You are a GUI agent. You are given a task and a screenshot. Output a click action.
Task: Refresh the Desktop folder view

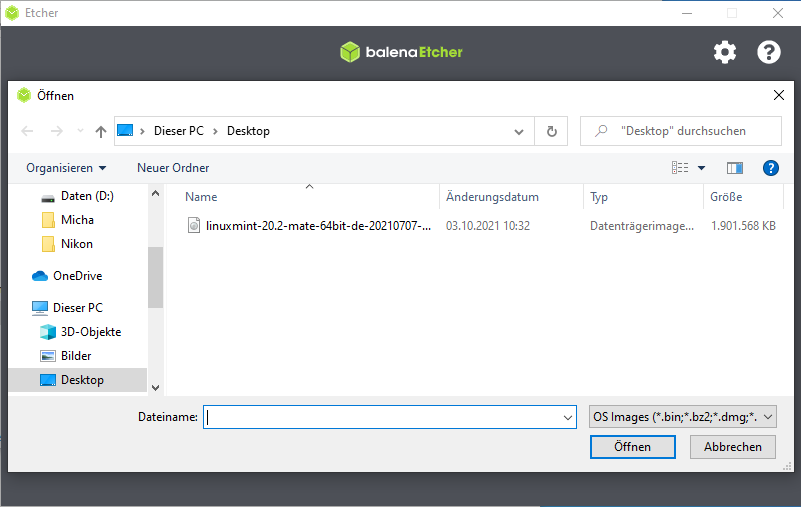click(x=551, y=131)
